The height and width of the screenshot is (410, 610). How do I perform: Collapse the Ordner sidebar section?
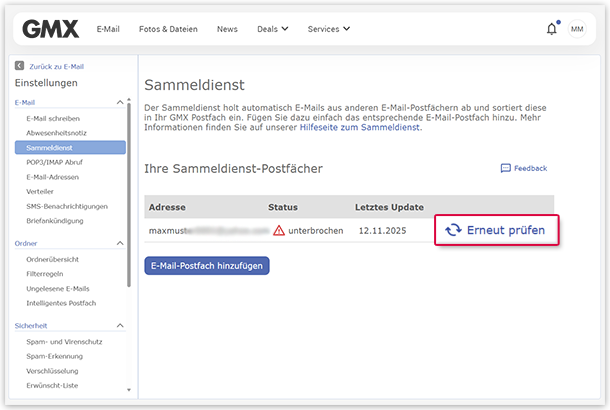pyautogui.click(x=120, y=243)
